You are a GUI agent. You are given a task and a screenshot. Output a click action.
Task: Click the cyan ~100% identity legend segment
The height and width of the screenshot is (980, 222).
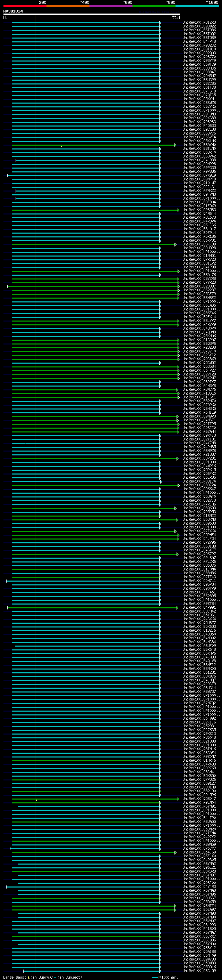197,6
